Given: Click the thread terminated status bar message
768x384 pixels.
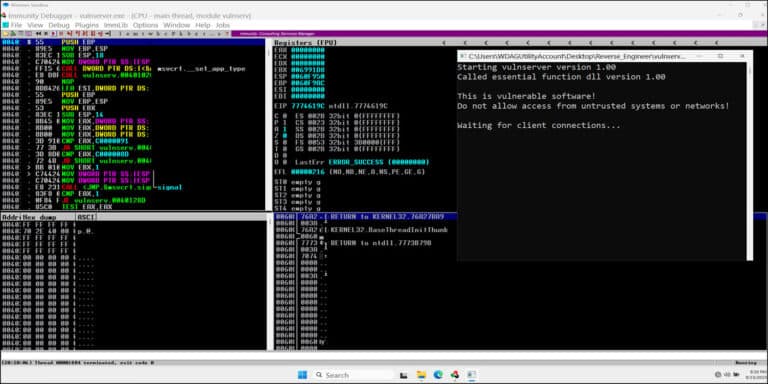Looking at the screenshot, I should pyautogui.click(x=78, y=363).
